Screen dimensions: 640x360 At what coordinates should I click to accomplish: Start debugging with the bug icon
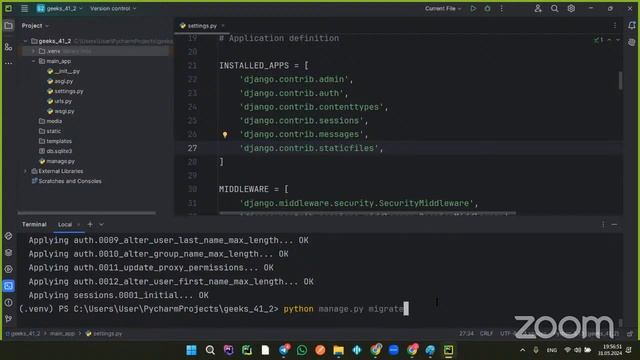[x=487, y=8]
